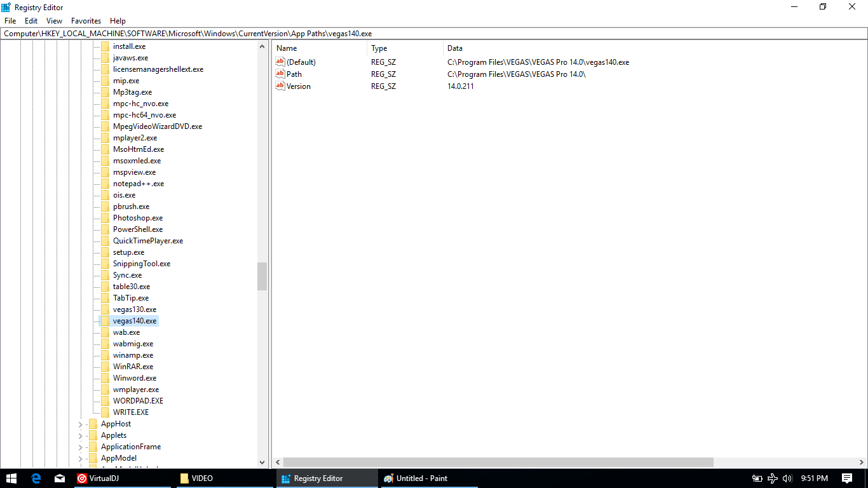868x488 pixels.
Task: Open the Edit menu
Action: pos(31,21)
